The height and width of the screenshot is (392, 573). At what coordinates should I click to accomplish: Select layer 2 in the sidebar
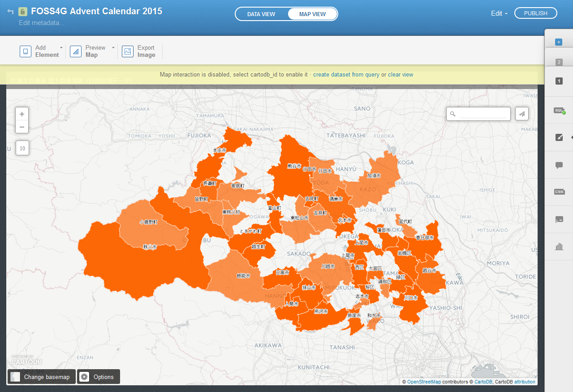point(559,62)
